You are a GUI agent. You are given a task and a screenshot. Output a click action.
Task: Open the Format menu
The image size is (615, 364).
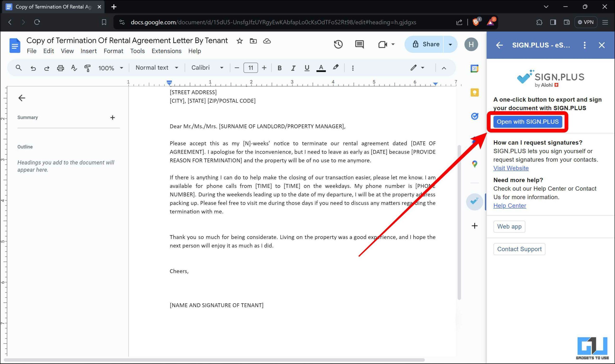coord(113,51)
